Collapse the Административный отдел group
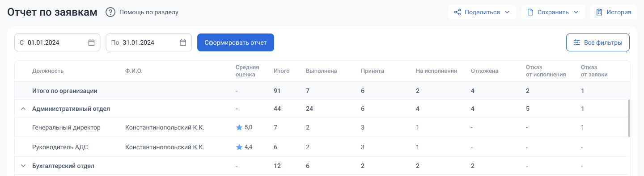644x176 pixels. pos(23,109)
